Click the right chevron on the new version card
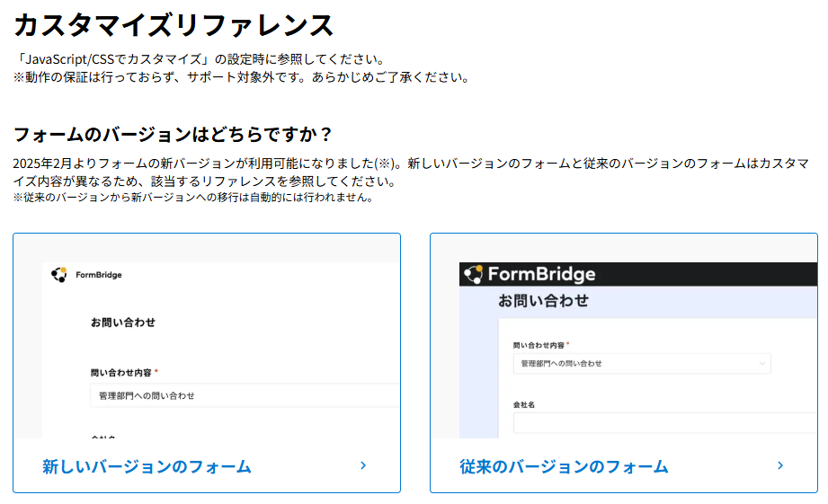 pos(363,465)
